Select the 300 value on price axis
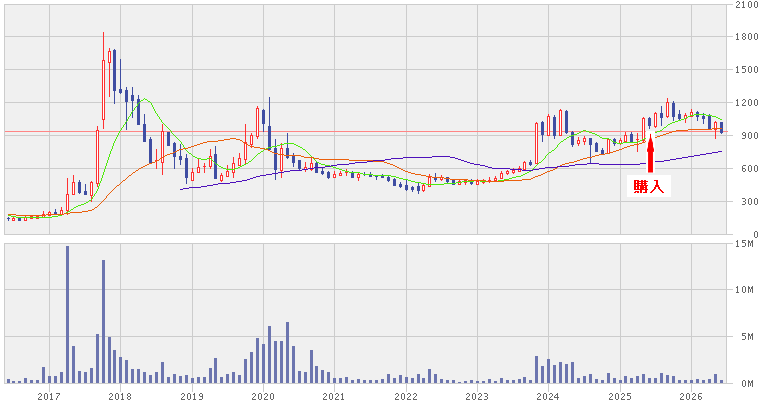Viewport: 759px width, 402px height. pos(749,201)
